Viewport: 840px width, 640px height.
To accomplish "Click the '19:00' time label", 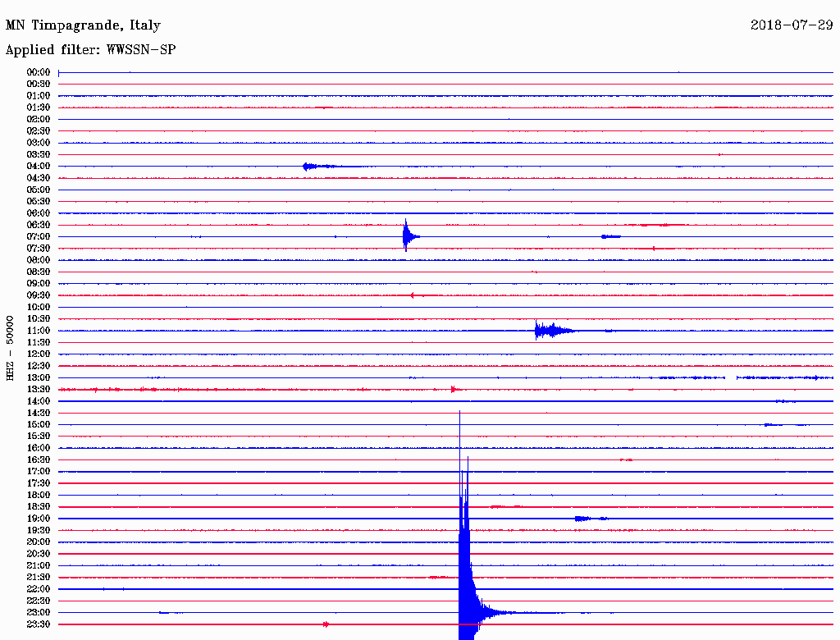I will [39, 519].
